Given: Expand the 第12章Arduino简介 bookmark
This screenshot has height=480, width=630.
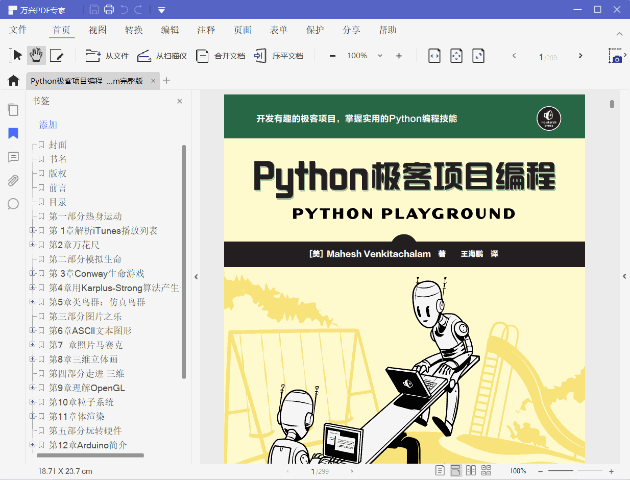Looking at the screenshot, I should (32, 445).
